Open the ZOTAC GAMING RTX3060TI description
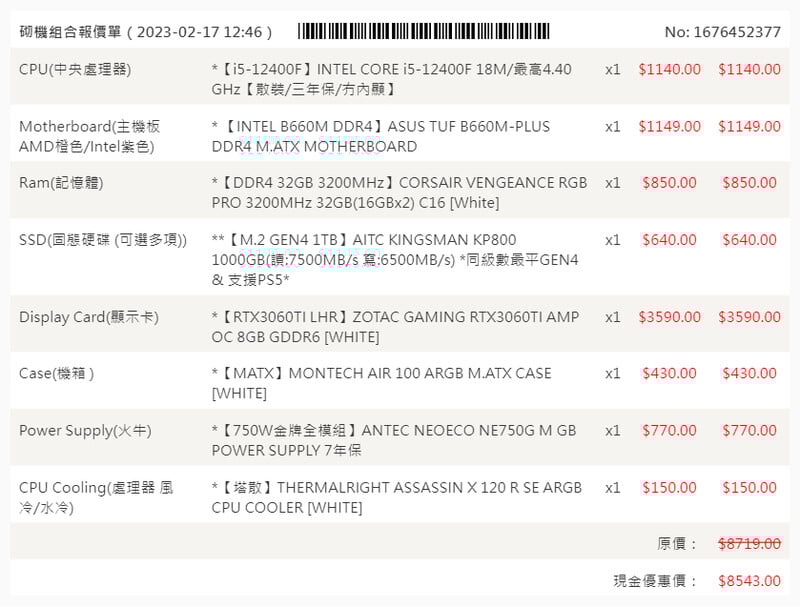800x607 pixels. click(395, 326)
